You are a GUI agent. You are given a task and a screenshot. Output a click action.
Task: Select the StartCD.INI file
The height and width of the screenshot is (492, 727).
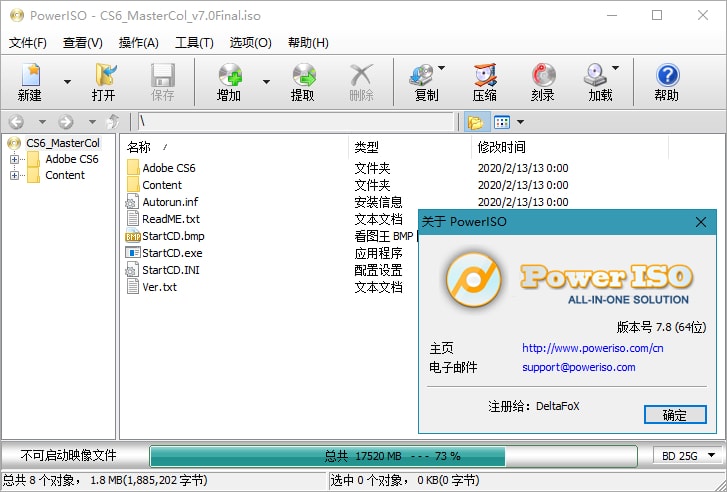tap(171, 270)
